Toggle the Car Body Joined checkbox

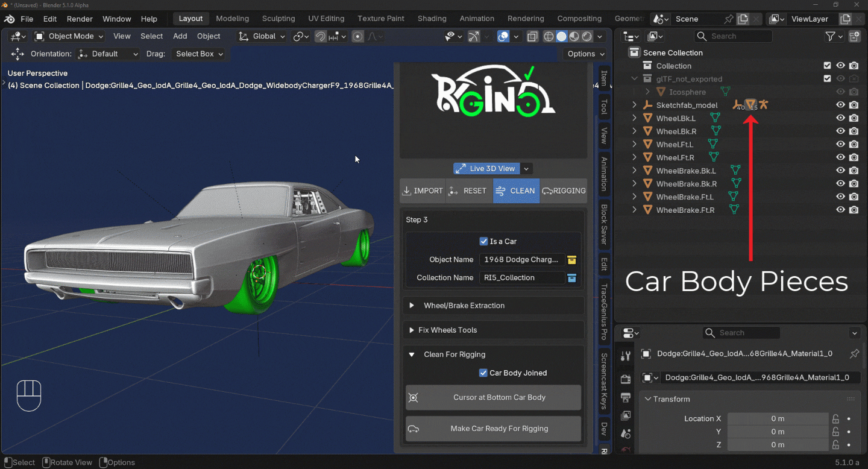483,373
